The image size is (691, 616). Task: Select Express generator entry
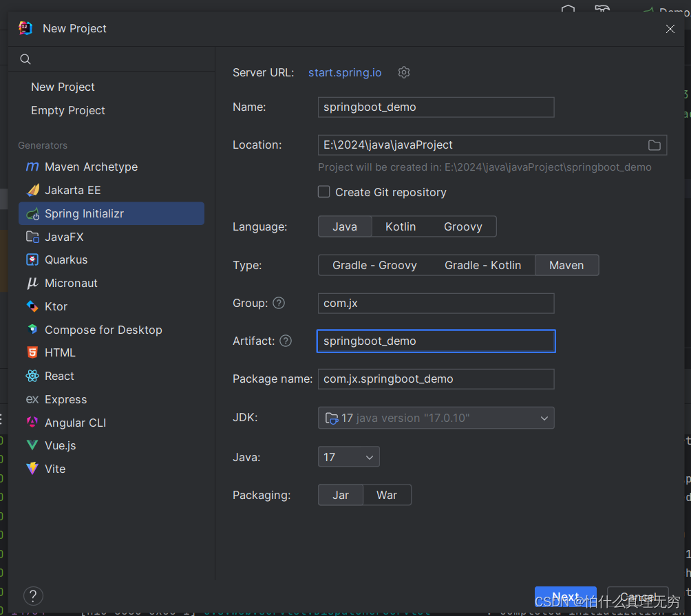coord(111,400)
